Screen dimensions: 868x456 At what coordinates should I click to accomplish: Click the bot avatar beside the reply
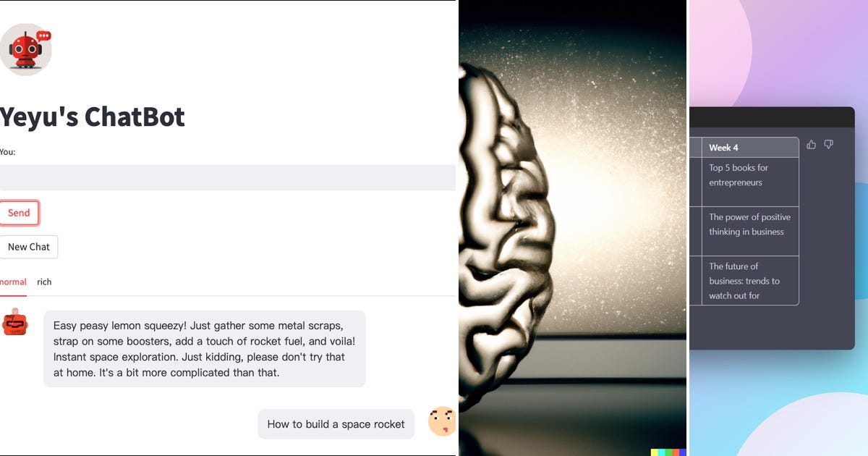(x=14, y=322)
